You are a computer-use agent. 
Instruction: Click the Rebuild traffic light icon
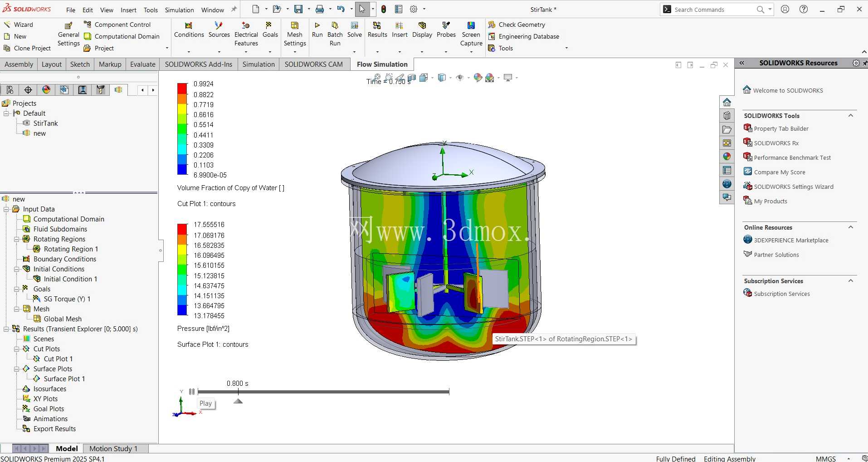tap(384, 9)
